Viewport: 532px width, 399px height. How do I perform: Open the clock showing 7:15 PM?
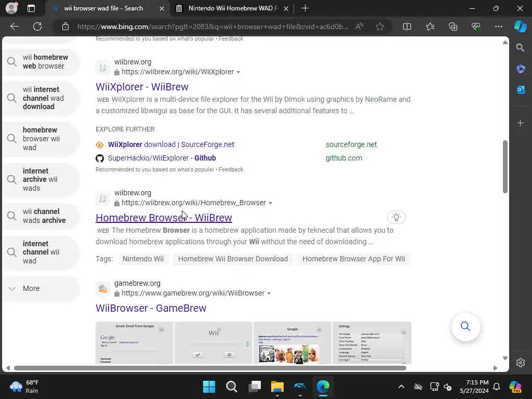tap(474, 387)
